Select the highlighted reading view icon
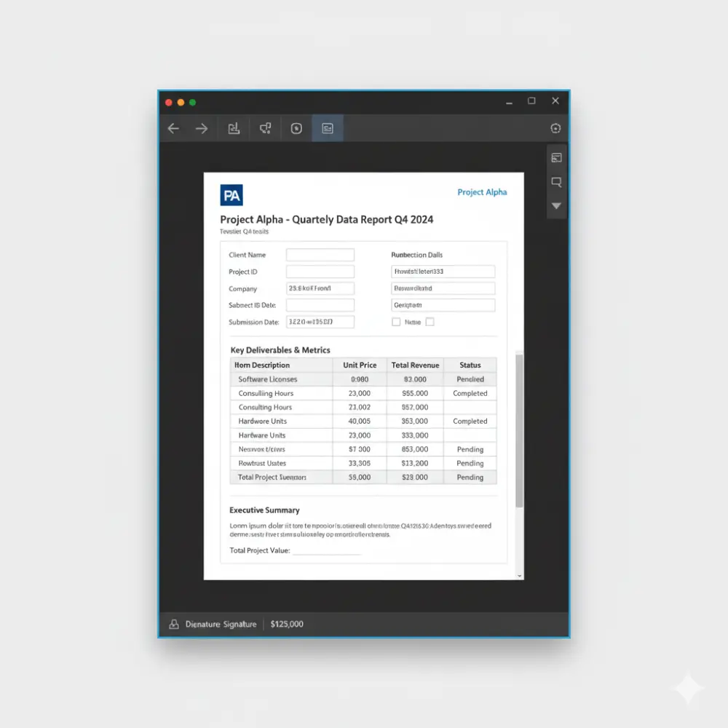This screenshot has height=728, width=728. click(x=327, y=128)
